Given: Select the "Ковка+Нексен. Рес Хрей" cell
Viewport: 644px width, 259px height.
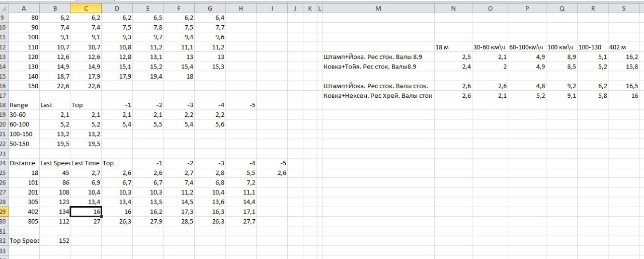Looking at the screenshot, I should tap(378, 96).
